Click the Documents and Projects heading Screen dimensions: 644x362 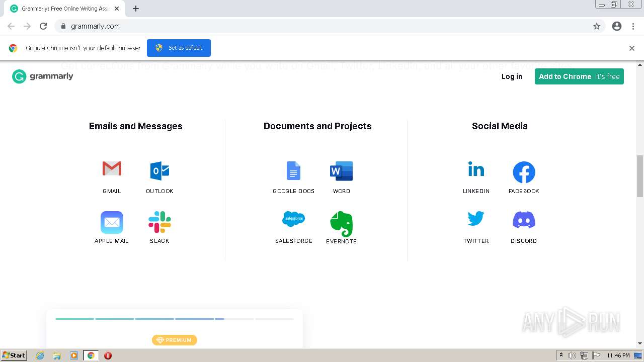pos(317,126)
